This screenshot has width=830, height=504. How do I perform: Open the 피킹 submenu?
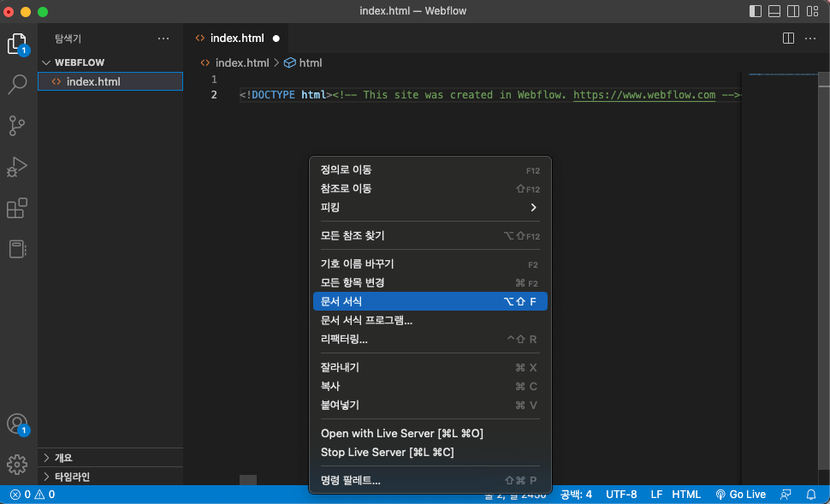(x=430, y=207)
